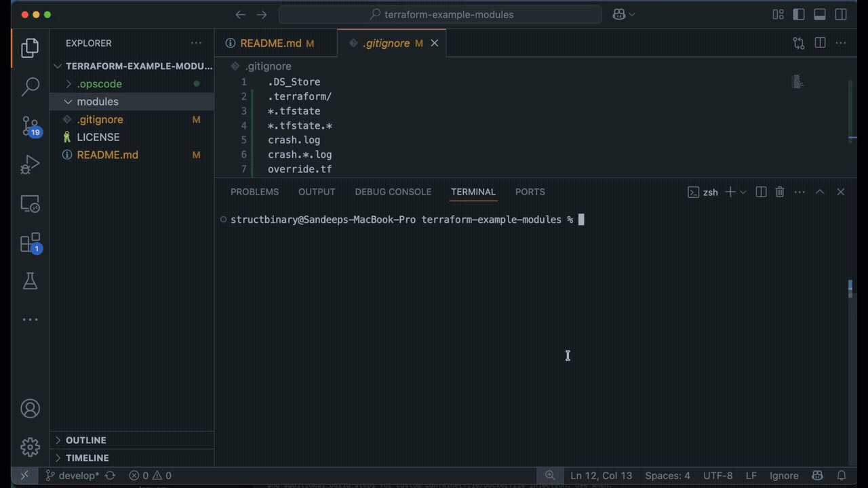Expand the TIMELINE section

pyautogui.click(x=132, y=457)
